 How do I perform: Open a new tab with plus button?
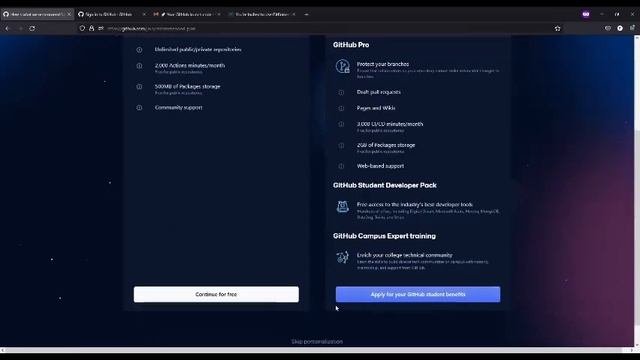pyautogui.click(x=306, y=14)
